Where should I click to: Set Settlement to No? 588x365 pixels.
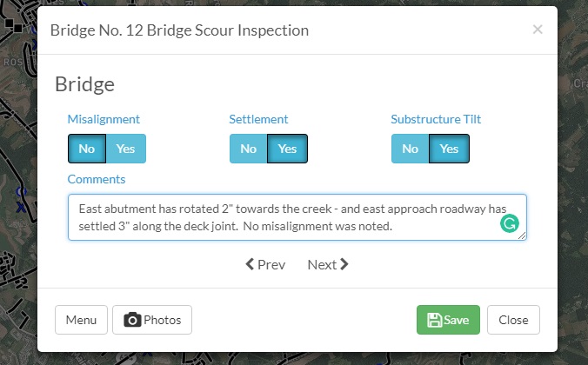click(x=248, y=149)
